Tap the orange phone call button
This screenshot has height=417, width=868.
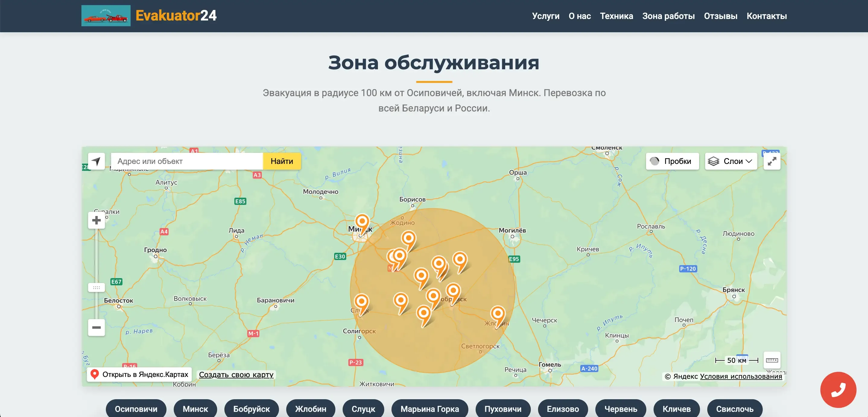point(838,389)
